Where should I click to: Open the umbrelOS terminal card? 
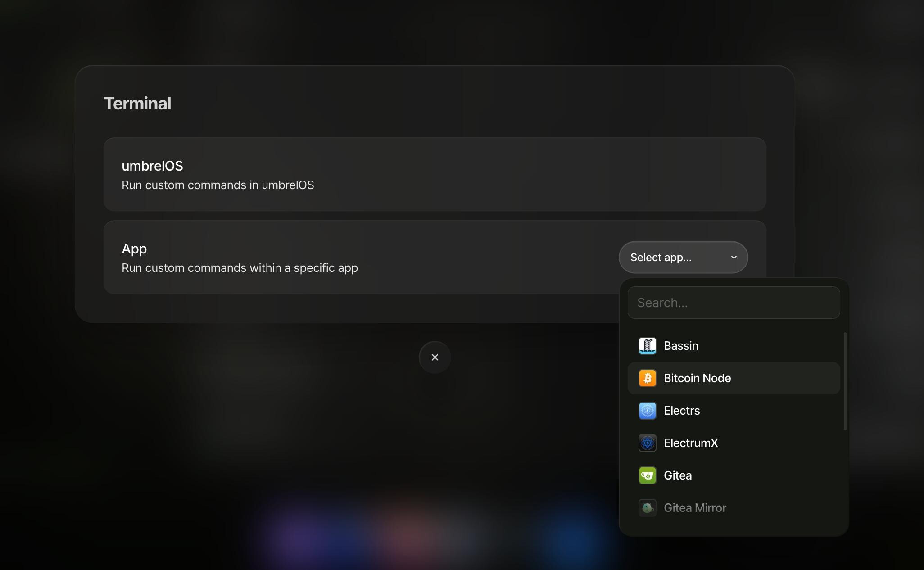pyautogui.click(x=435, y=175)
